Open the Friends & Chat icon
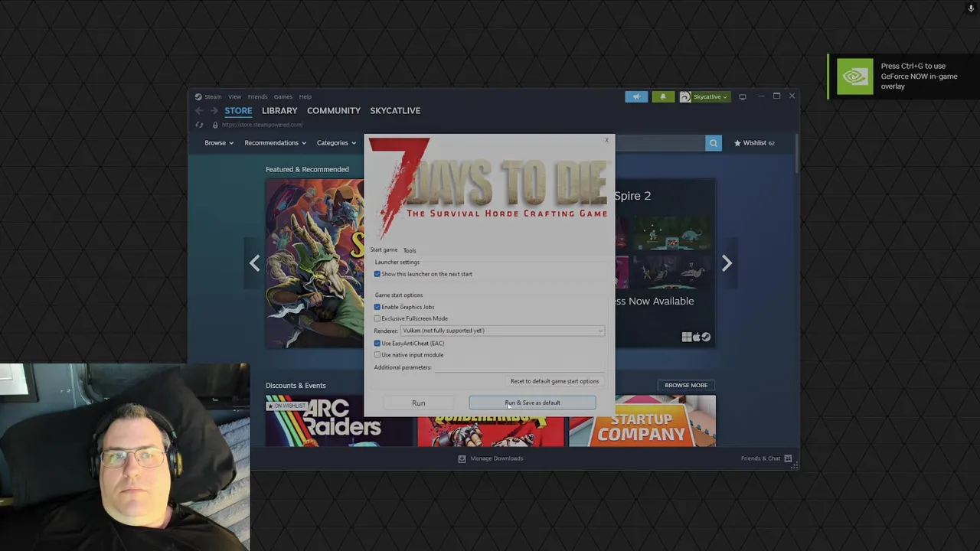This screenshot has height=551, width=980. click(788, 458)
